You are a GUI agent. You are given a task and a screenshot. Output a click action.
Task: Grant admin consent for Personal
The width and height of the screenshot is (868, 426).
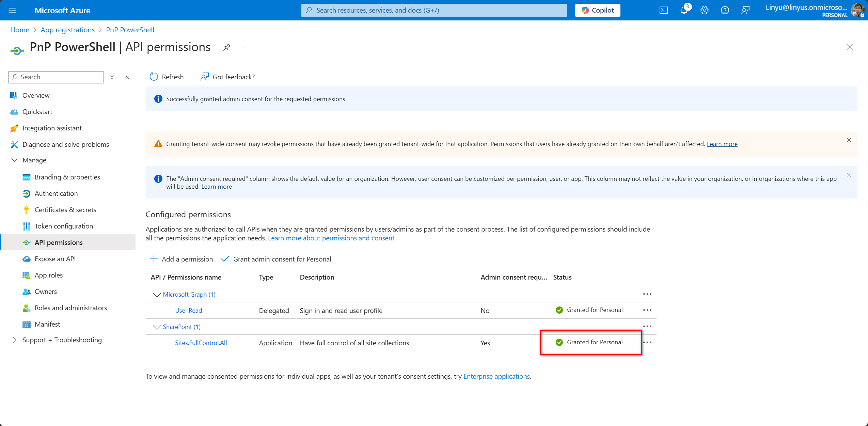point(282,259)
